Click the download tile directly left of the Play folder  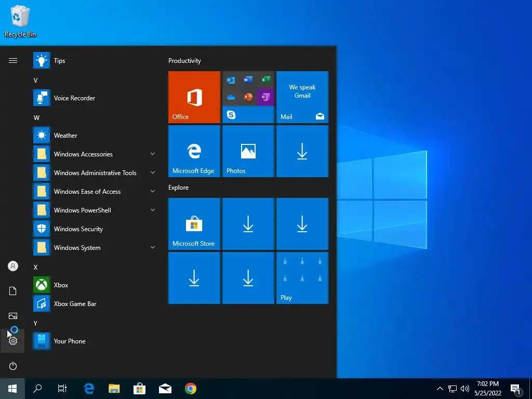(x=248, y=278)
